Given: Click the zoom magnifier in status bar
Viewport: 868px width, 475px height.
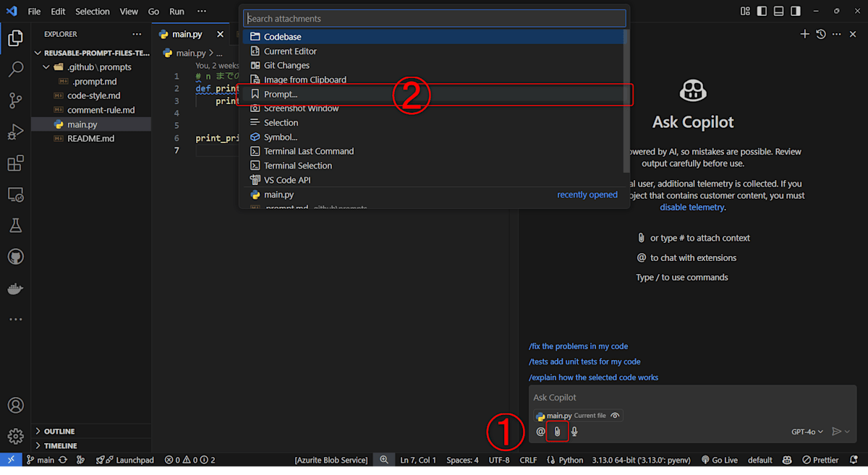Looking at the screenshot, I should coord(384,460).
